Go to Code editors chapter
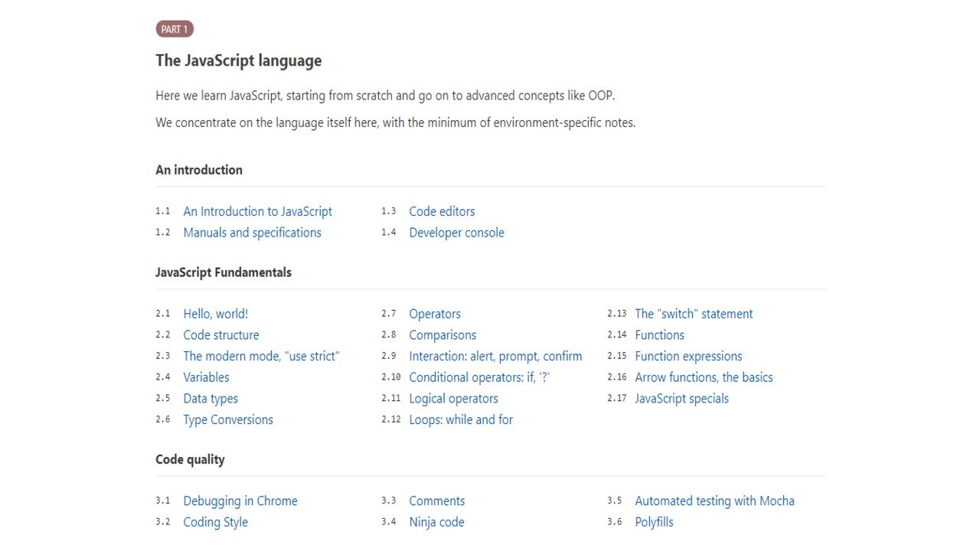Viewport: 980px width, 551px height. coord(442,211)
